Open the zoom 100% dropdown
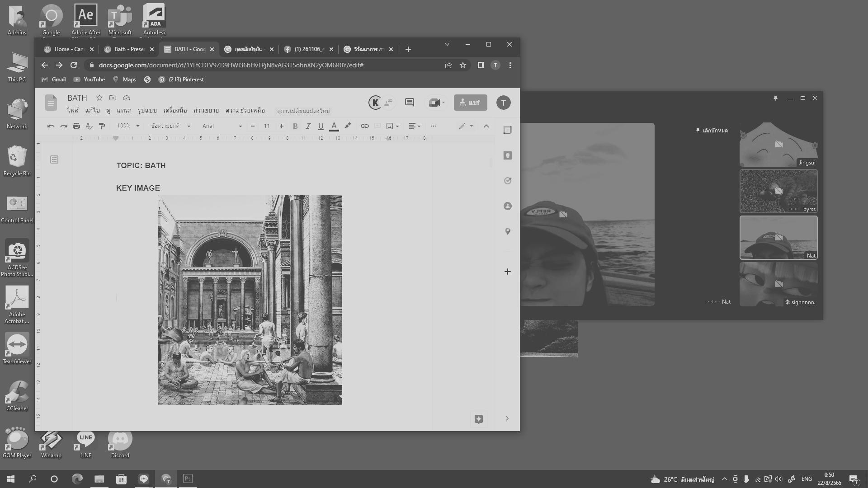The width and height of the screenshot is (868, 488). point(128,126)
